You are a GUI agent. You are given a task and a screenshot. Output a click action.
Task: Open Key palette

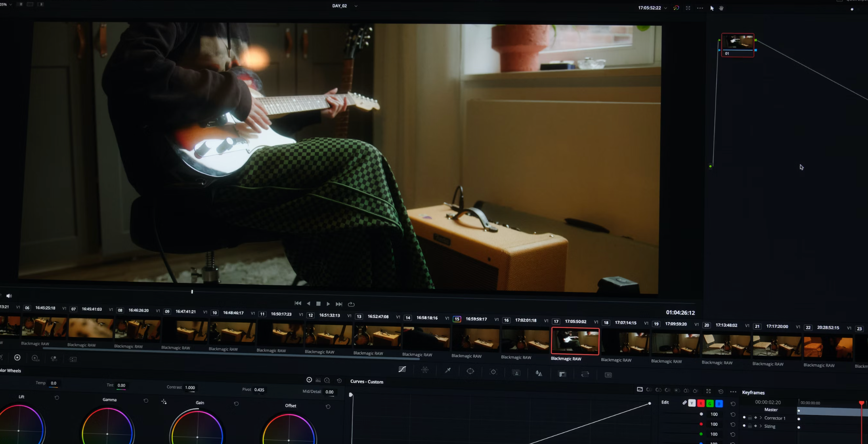562,374
